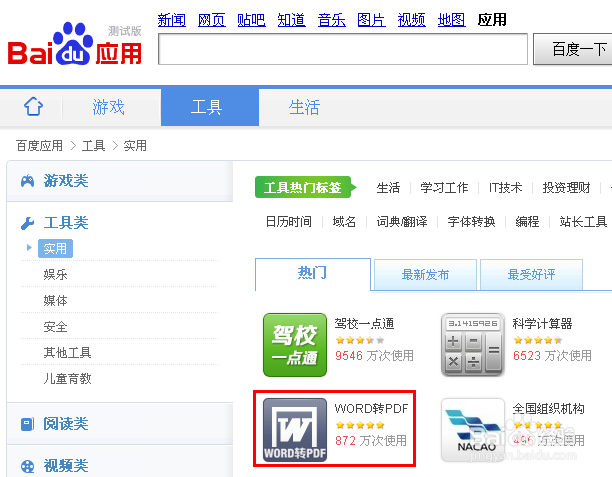Viewport: 612px width, 477px height.
Task: Filter by the 学习工作 tag
Action: point(444,188)
